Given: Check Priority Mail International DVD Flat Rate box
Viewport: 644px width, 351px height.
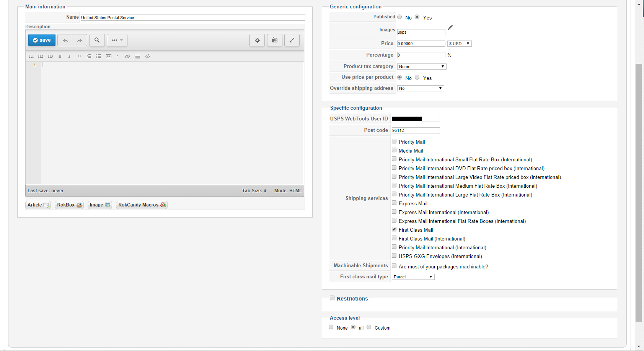Looking at the screenshot, I should [394, 167].
